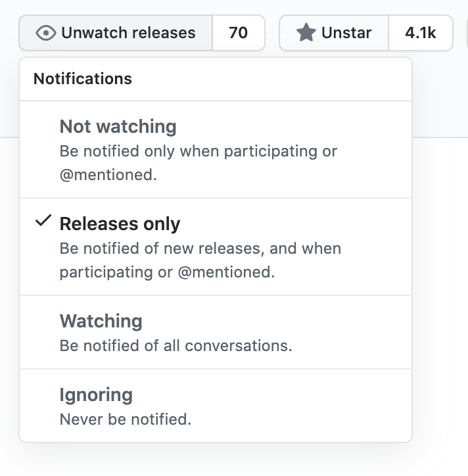Choose the Releases only title
The image size is (468, 476).
point(120,224)
